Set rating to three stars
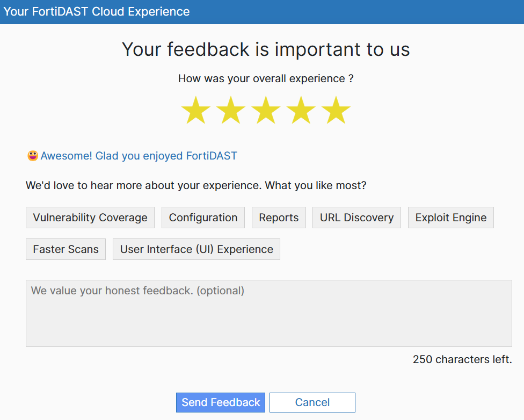Image resolution: width=524 pixels, height=420 pixels. [266, 111]
